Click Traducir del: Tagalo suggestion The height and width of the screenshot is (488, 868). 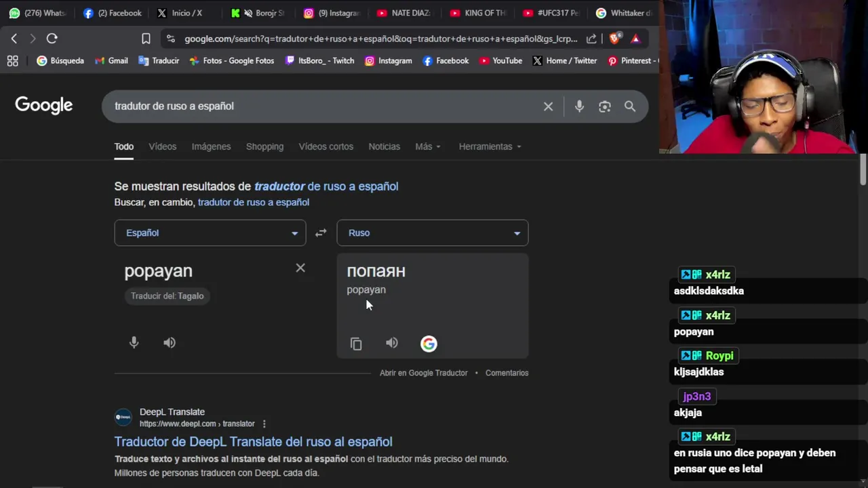point(167,296)
